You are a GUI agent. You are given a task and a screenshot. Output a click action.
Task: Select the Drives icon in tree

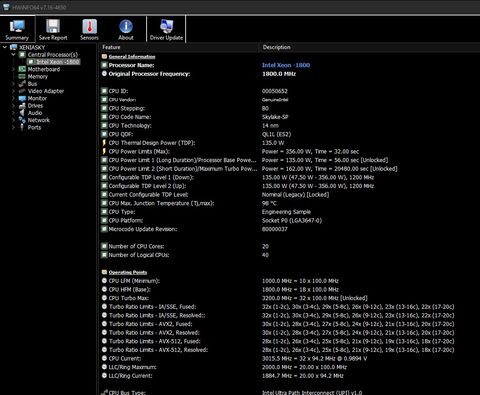click(x=22, y=106)
